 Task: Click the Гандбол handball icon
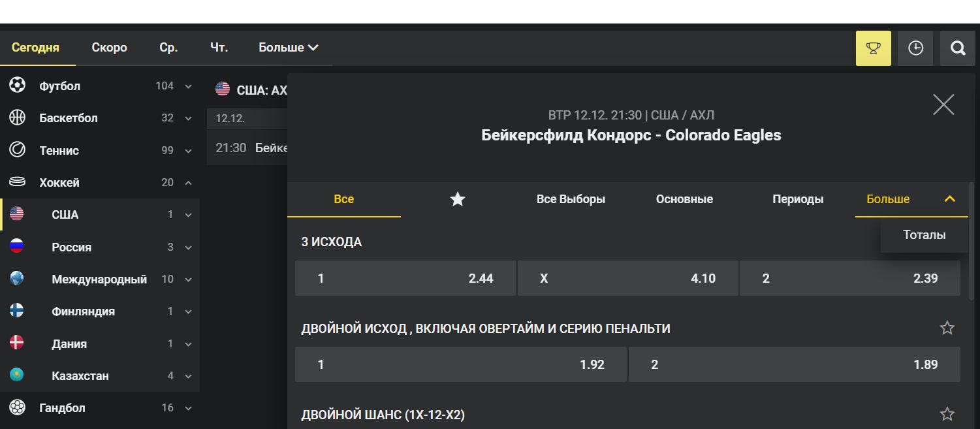[x=18, y=407]
